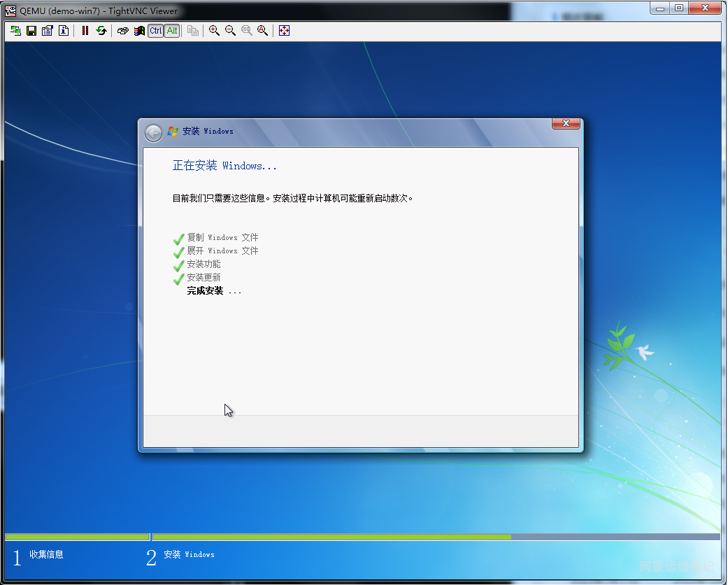The image size is (728, 585).
Task: Zoom out with the magnifier minus icon
Action: click(x=230, y=31)
